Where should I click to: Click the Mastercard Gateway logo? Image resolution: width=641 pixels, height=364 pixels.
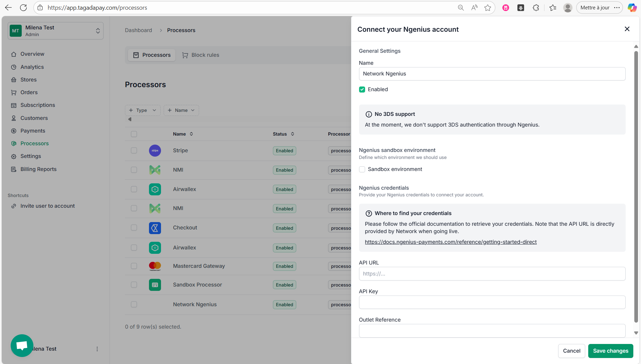coord(155,266)
